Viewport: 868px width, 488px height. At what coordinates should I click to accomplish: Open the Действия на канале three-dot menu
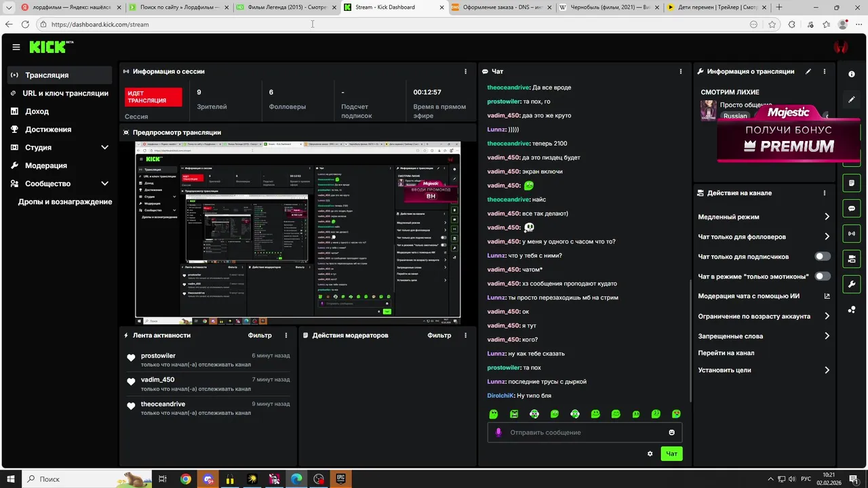coord(825,193)
